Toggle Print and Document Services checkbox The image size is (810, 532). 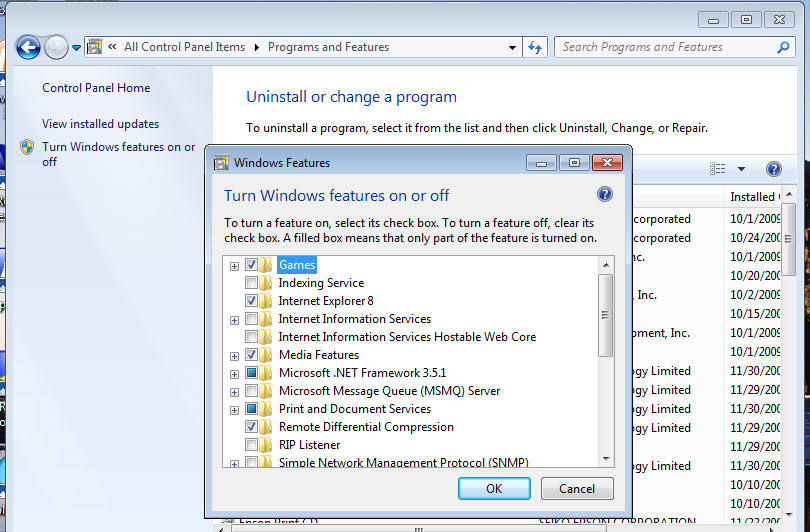click(251, 409)
